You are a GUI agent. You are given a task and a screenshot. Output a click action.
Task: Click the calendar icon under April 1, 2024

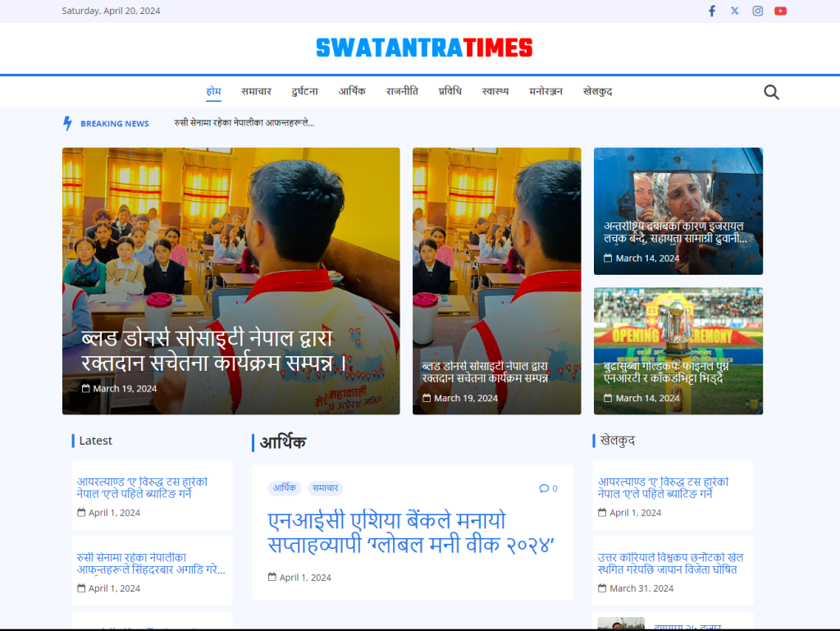click(80, 512)
